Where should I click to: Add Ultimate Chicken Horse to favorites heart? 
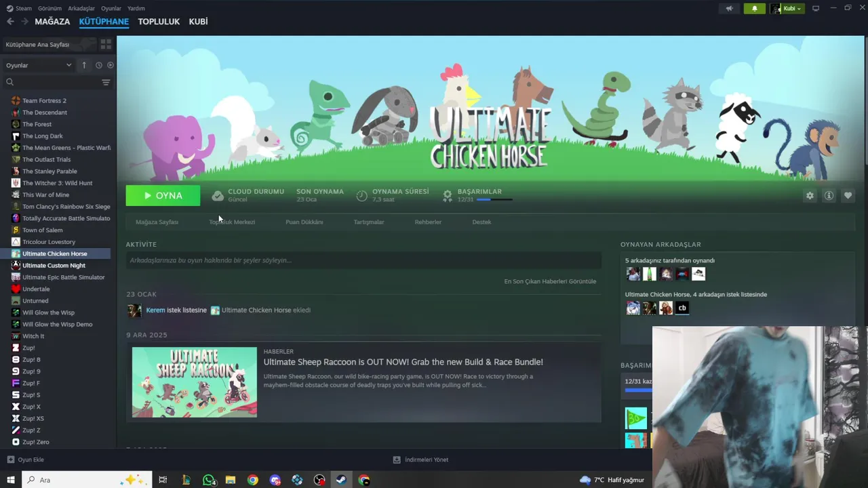[848, 195]
